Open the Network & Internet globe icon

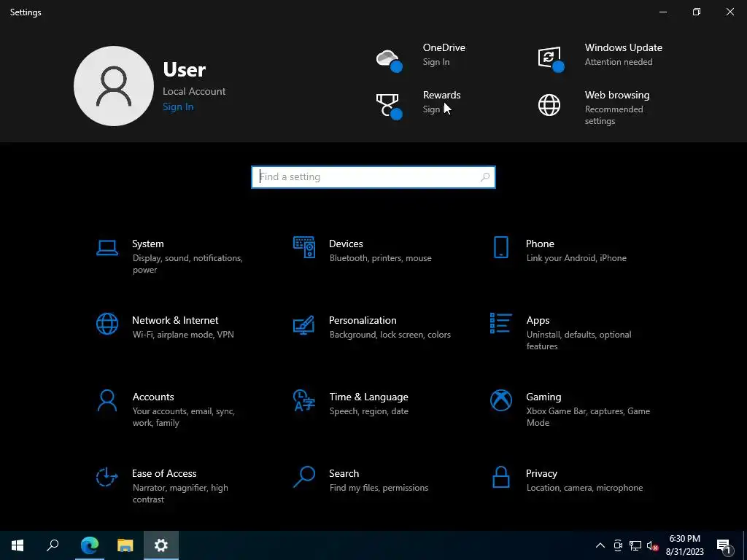(x=107, y=324)
